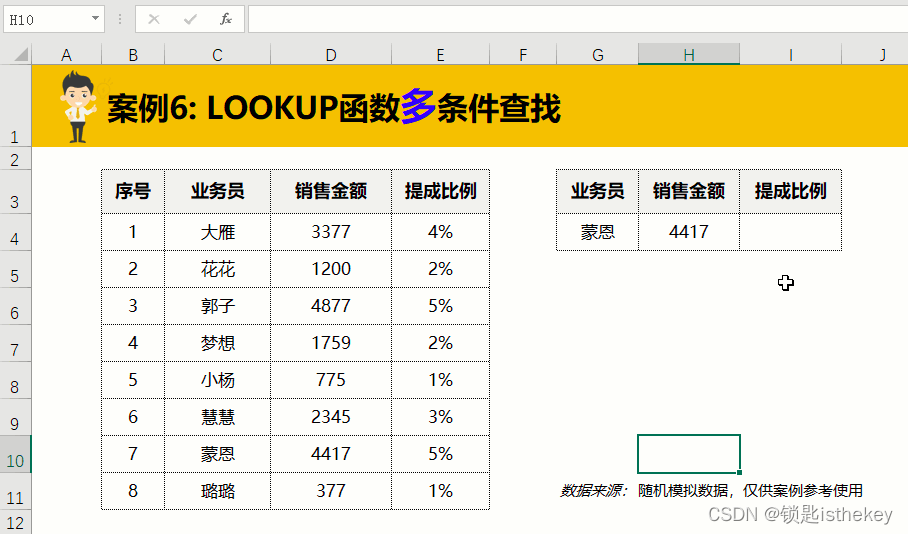Click the Select All corner triangle
908x534 pixels.
[x=21, y=54]
